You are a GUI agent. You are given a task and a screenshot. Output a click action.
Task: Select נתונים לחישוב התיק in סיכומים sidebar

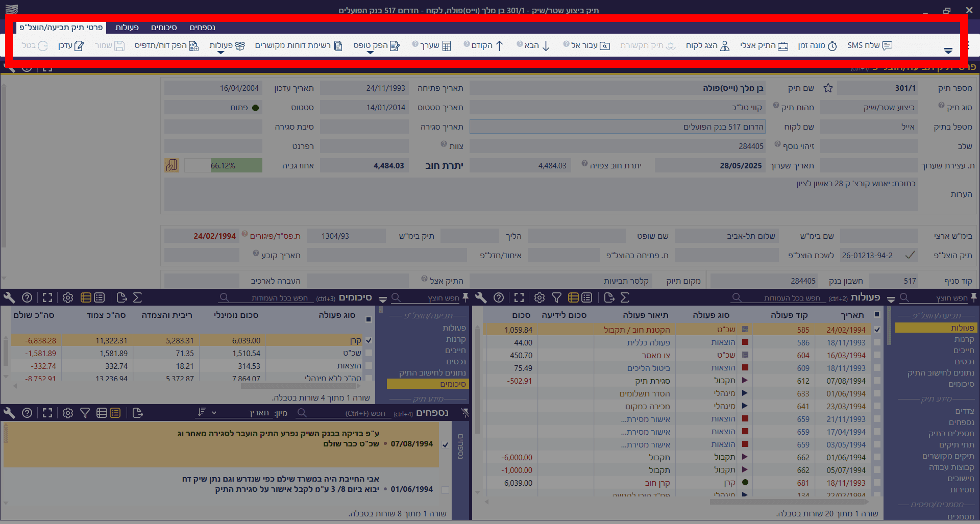(432, 373)
